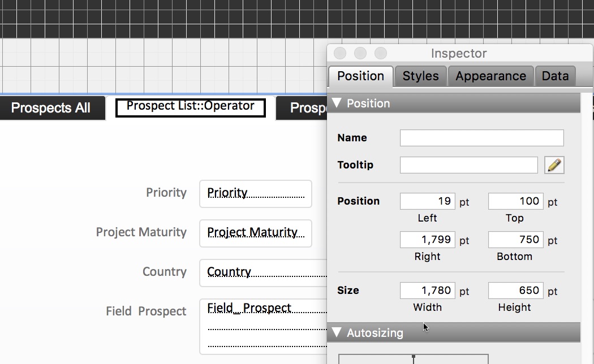This screenshot has width=594, height=364.
Task: Select the Prospect List::Operator tab label
Action: click(191, 107)
